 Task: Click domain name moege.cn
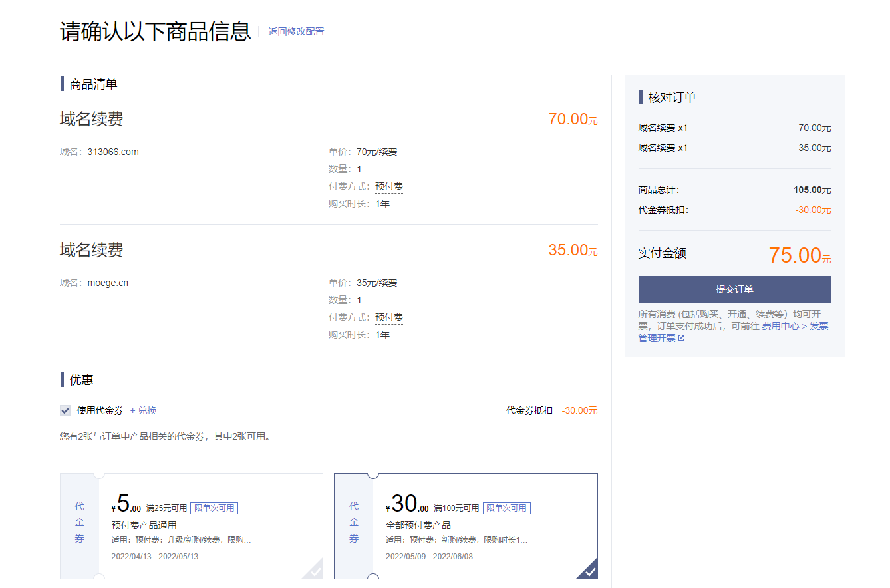point(108,283)
